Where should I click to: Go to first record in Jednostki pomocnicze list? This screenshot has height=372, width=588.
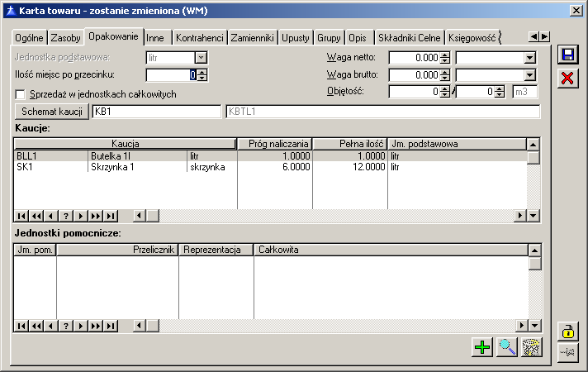coord(21,326)
